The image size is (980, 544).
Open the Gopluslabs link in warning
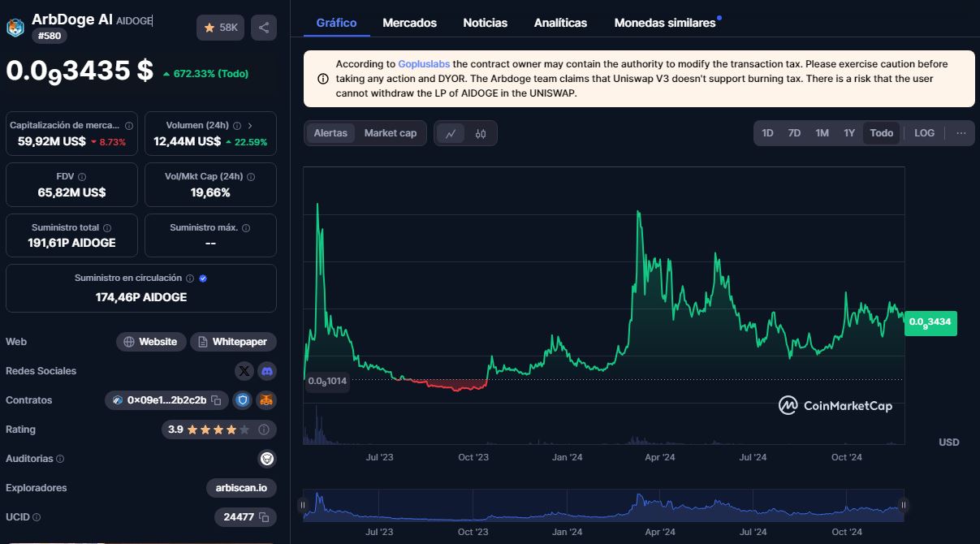pyautogui.click(x=424, y=64)
